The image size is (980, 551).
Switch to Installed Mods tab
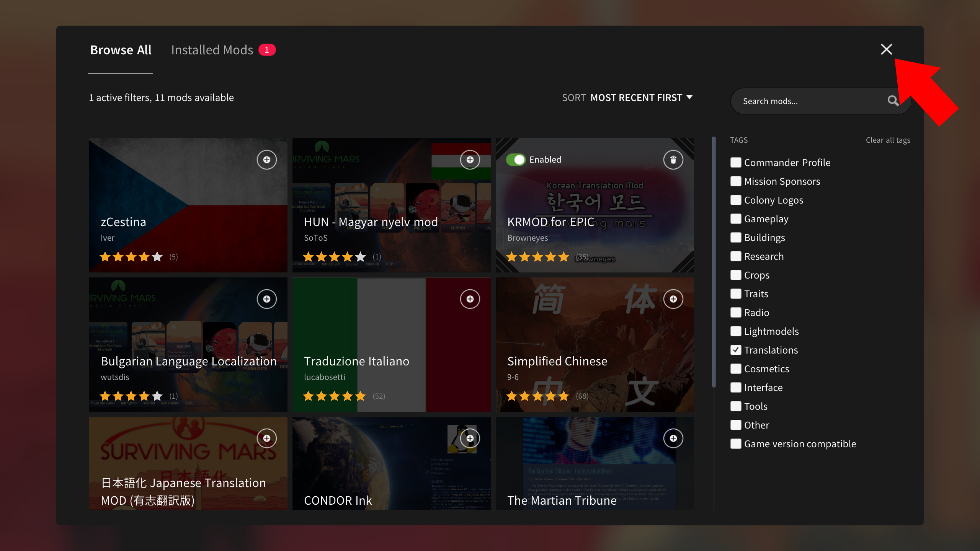point(212,50)
